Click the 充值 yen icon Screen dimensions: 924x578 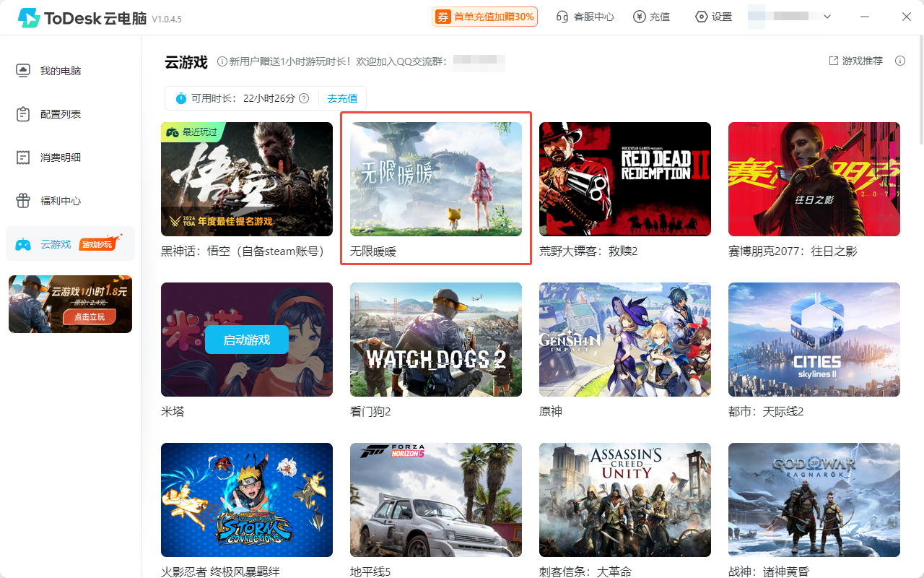pyautogui.click(x=639, y=17)
